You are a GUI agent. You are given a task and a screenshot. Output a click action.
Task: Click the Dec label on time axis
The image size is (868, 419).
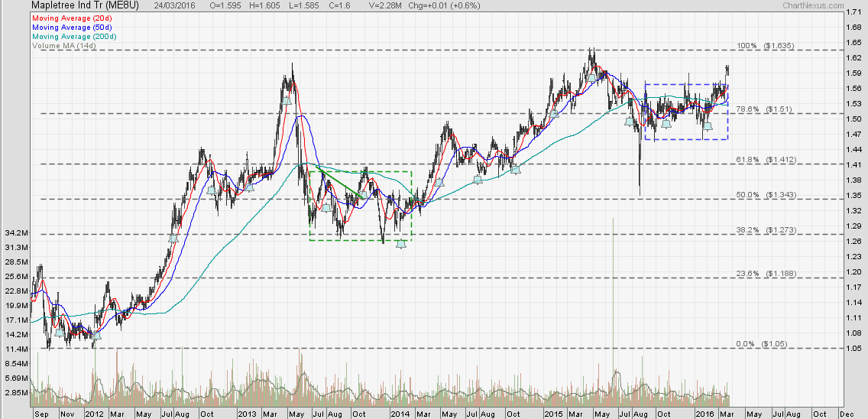pyautogui.click(x=846, y=414)
